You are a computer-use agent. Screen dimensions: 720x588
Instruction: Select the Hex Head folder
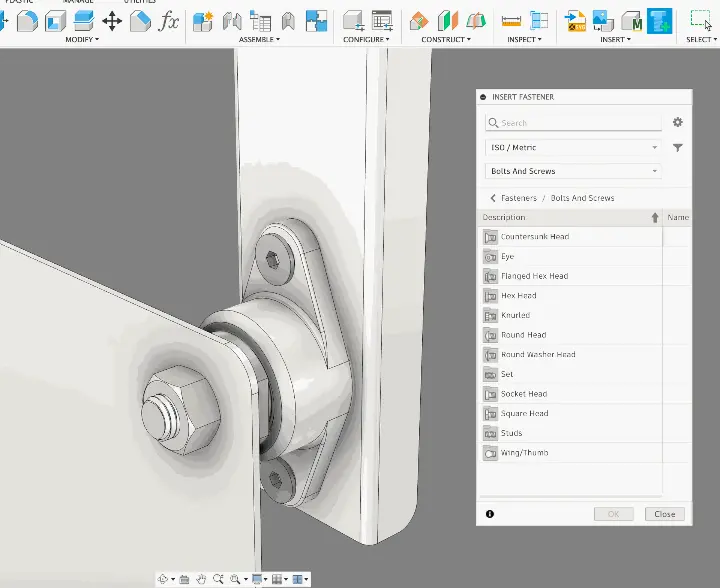click(x=518, y=296)
